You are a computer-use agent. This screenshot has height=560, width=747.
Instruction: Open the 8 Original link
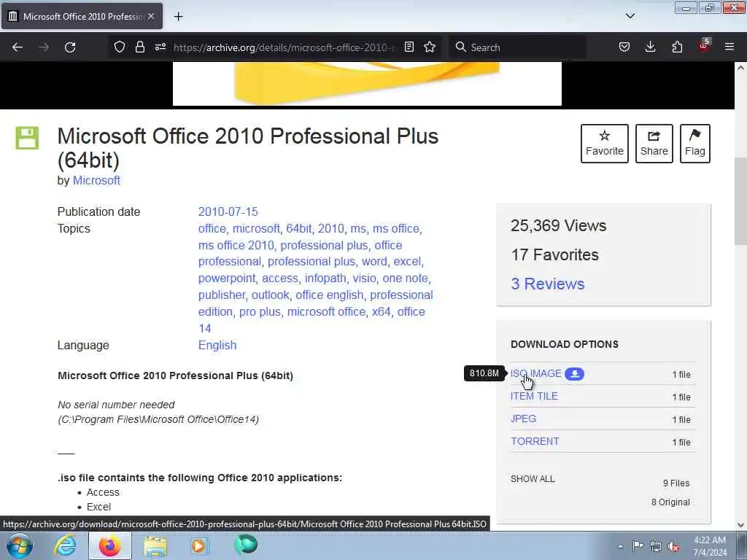(670, 502)
